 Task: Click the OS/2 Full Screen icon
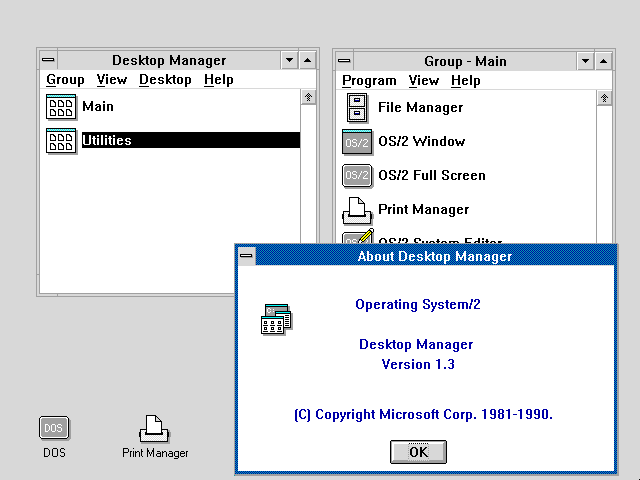(x=357, y=176)
